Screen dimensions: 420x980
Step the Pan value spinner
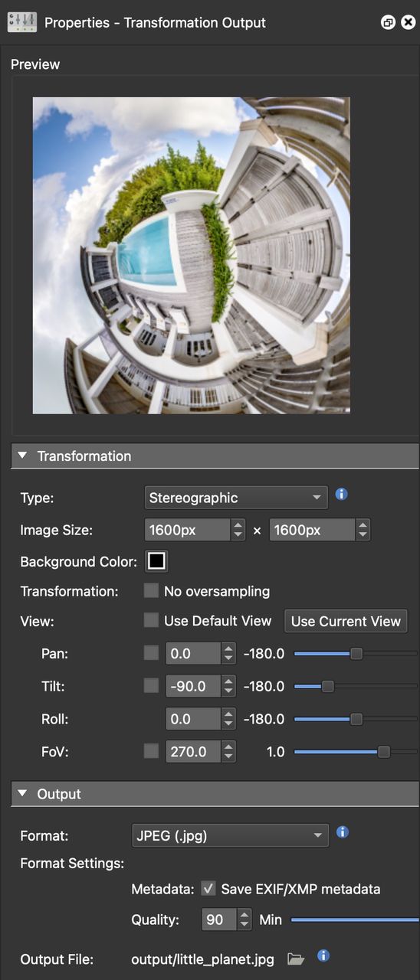pyautogui.click(x=228, y=654)
